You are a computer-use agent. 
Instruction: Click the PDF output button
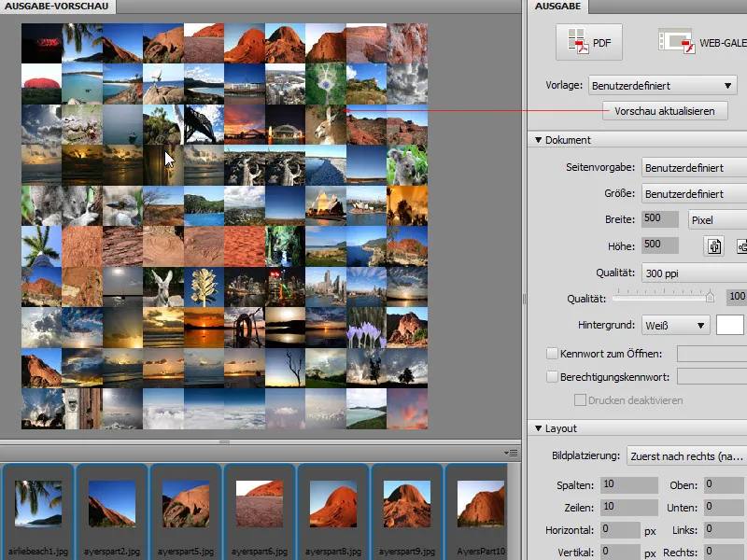tap(589, 42)
